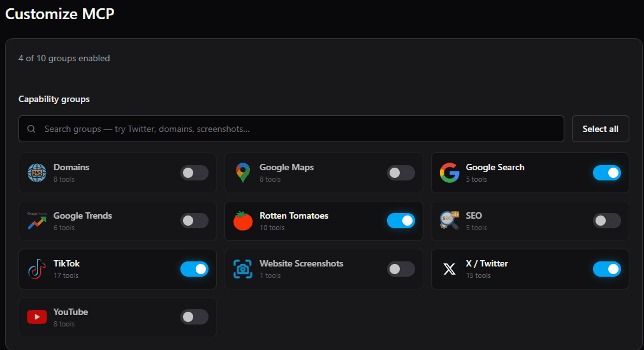This screenshot has width=644, height=350.
Task: Click the "6 tools" label under Google Trends
Action: pyautogui.click(x=64, y=228)
